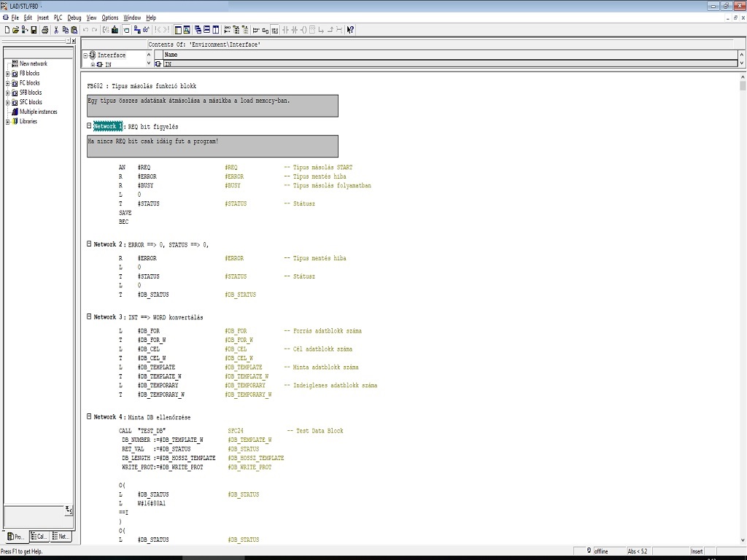This screenshot has height=560, width=747.
Task: Click the block title comment box
Action: coord(212,105)
